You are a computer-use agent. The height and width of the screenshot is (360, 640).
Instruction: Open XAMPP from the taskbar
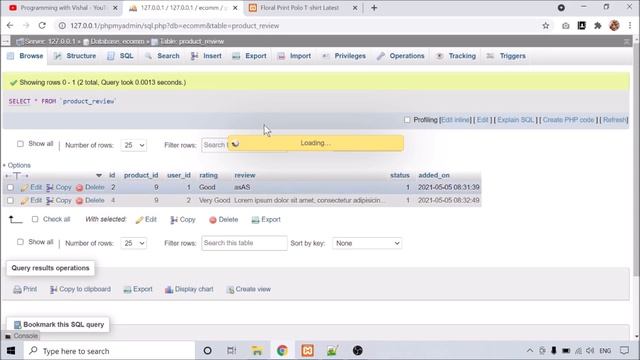[x=307, y=351]
